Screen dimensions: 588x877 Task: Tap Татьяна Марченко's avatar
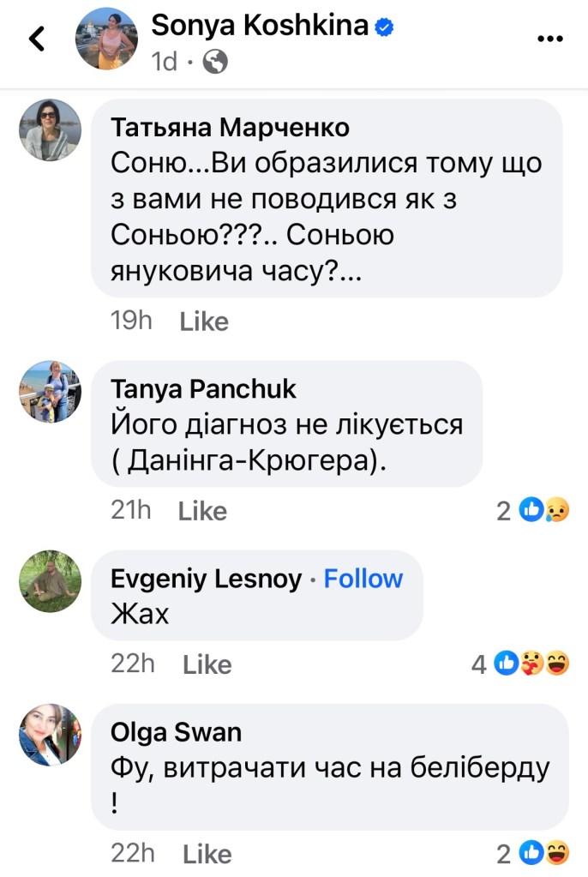point(50,129)
